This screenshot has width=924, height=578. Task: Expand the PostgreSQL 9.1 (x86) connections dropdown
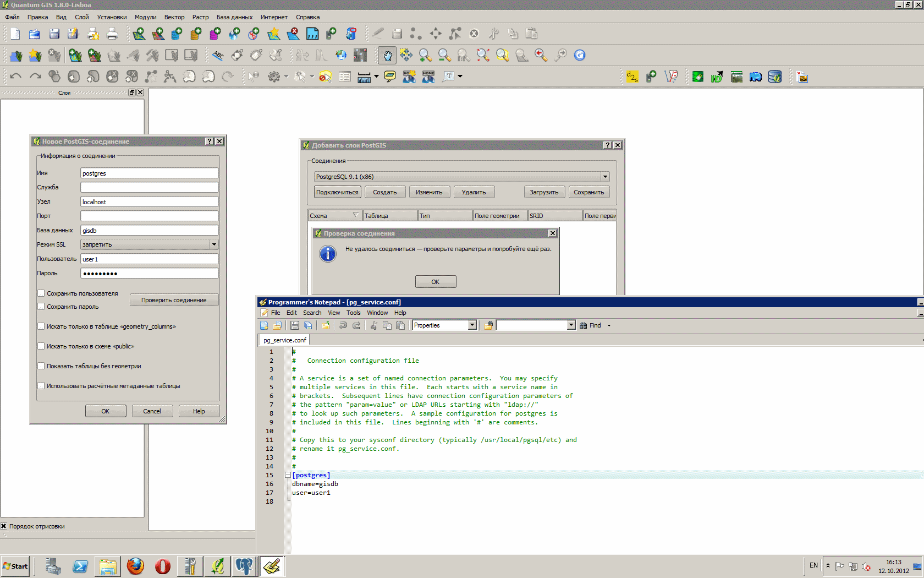click(605, 177)
